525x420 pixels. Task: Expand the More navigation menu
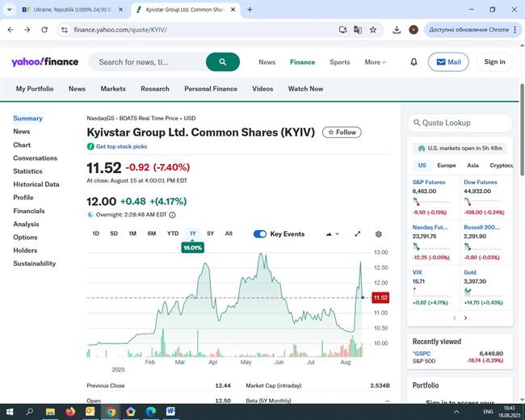click(375, 62)
